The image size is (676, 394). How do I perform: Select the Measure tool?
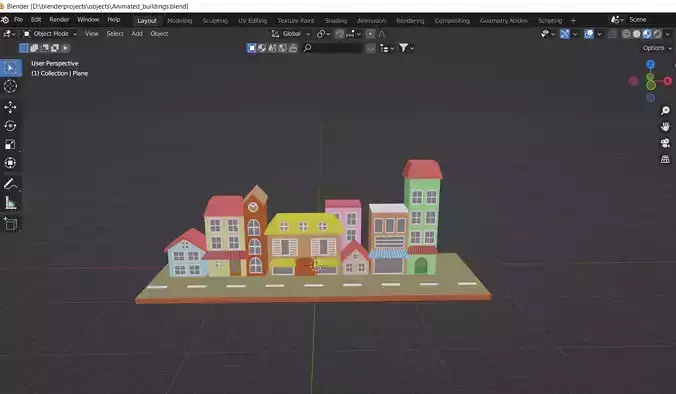(x=10, y=203)
